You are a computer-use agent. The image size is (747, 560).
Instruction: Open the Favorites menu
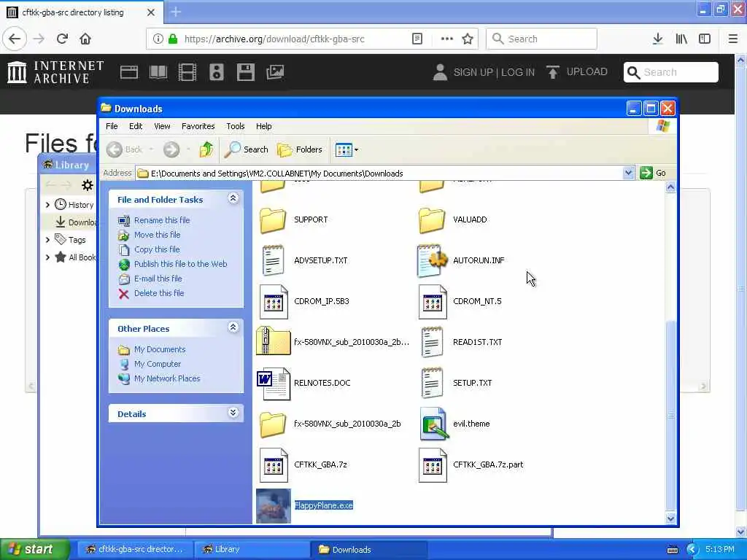[x=198, y=126]
